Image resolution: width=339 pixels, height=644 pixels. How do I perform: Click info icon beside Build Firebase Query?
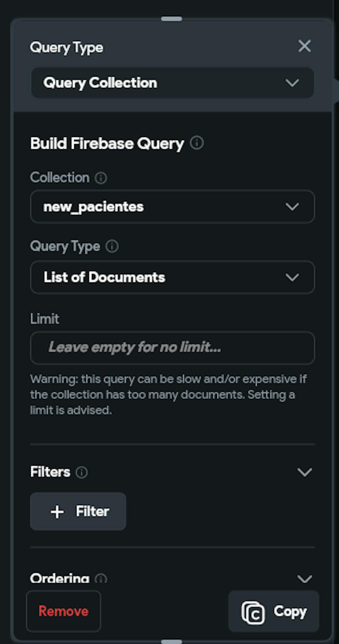(197, 143)
